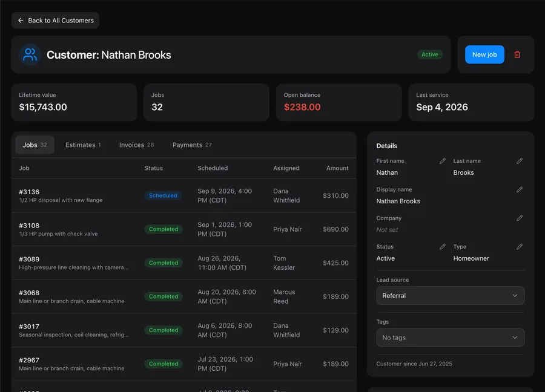Edit the Last name pencil icon
The width and height of the screenshot is (545, 392).
click(520, 161)
